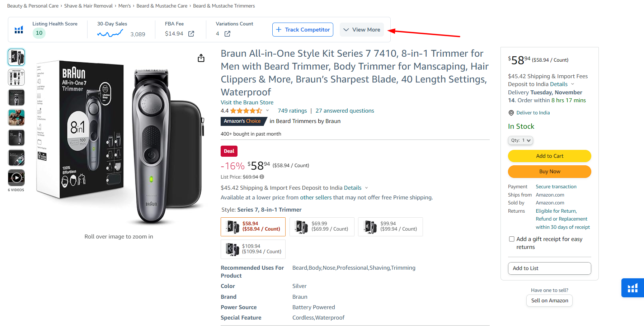Click the share icon above the product image
Image resolution: width=644 pixels, height=326 pixels.
tap(201, 58)
